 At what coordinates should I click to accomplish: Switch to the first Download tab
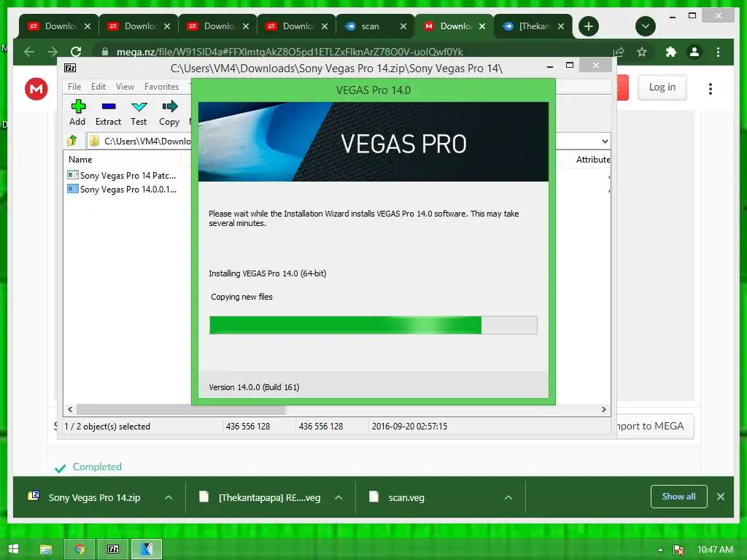point(59,26)
